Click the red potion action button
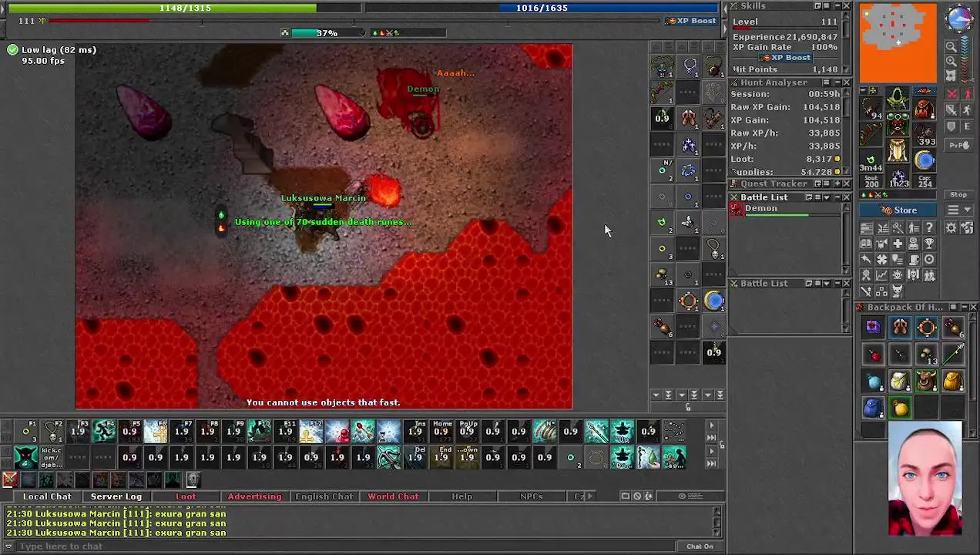Viewport: 980px width, 555px height. (337, 431)
